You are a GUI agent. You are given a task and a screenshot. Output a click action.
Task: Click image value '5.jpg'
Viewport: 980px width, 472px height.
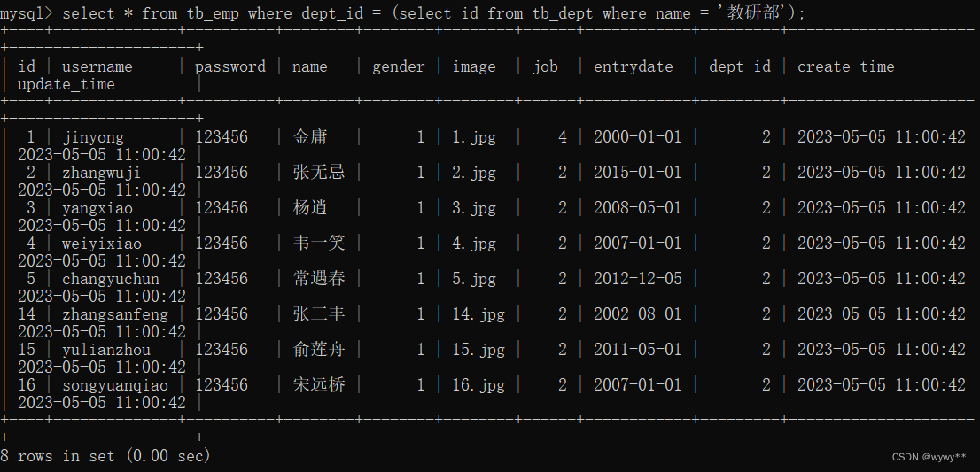coord(474,279)
